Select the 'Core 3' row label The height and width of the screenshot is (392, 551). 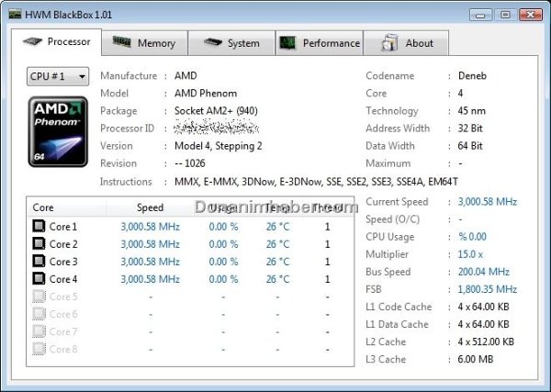tap(63, 262)
